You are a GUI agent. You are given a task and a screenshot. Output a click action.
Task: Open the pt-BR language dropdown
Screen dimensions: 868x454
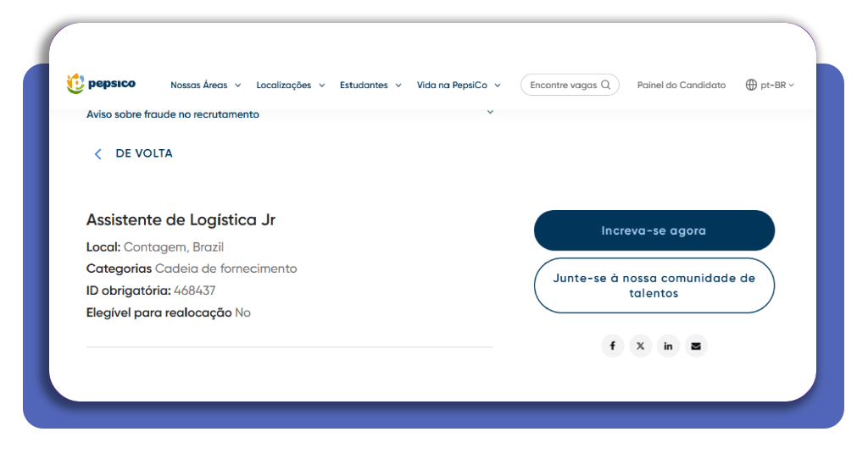click(770, 85)
